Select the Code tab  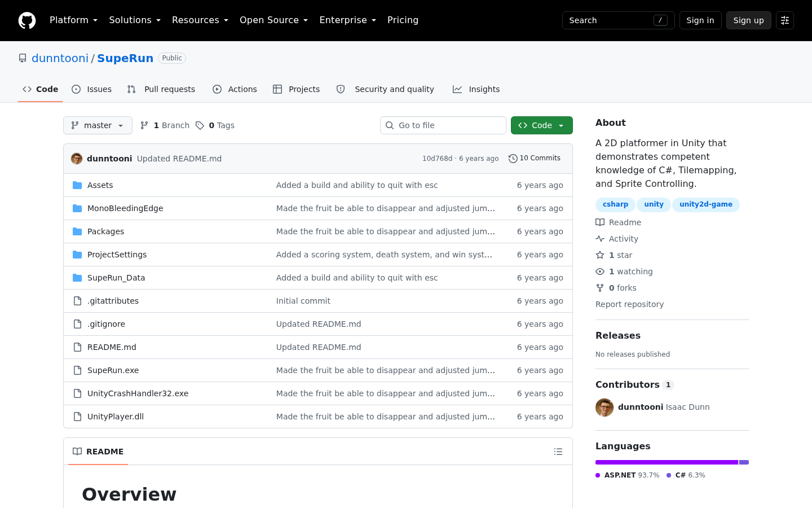(41, 89)
